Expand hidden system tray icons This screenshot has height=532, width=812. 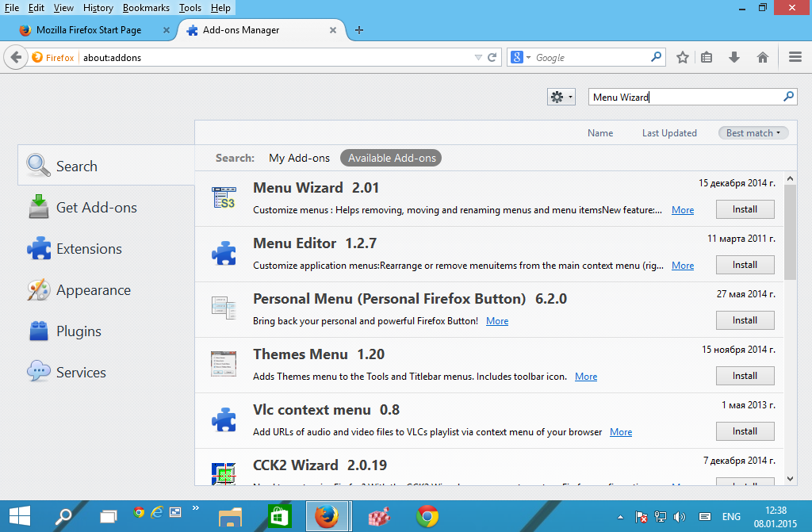click(x=620, y=517)
